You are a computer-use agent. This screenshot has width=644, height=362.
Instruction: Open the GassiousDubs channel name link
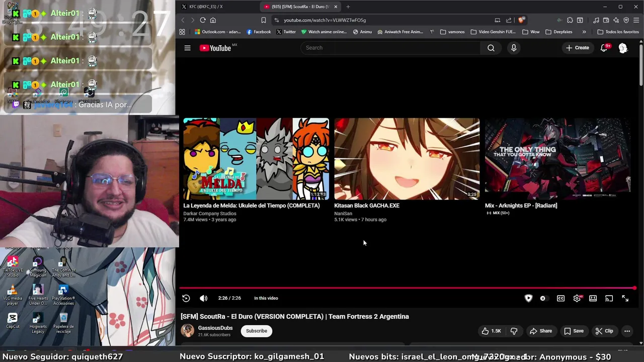tap(215, 328)
